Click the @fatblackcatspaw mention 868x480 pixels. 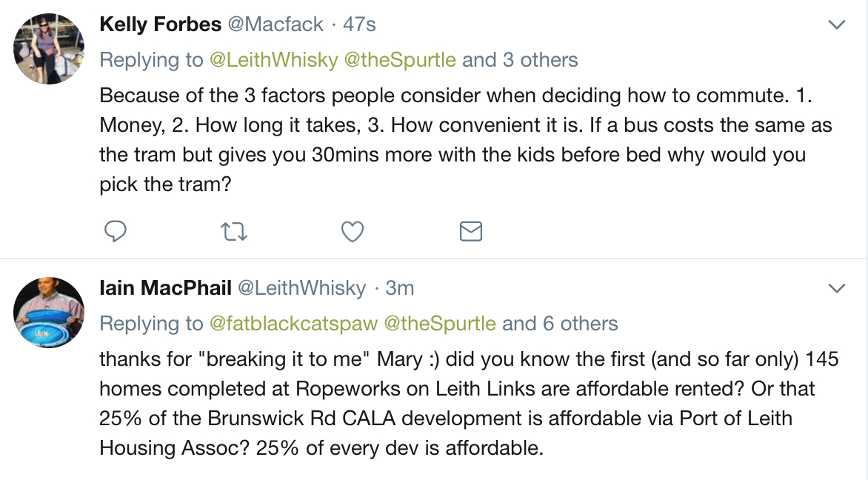[x=293, y=323]
